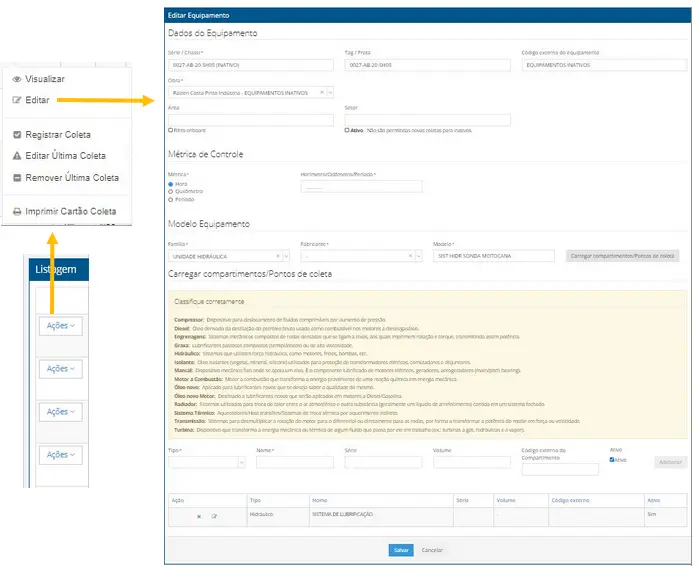Expand the Família dropdown arrow
This screenshot has width=698, height=571.
click(x=286, y=256)
